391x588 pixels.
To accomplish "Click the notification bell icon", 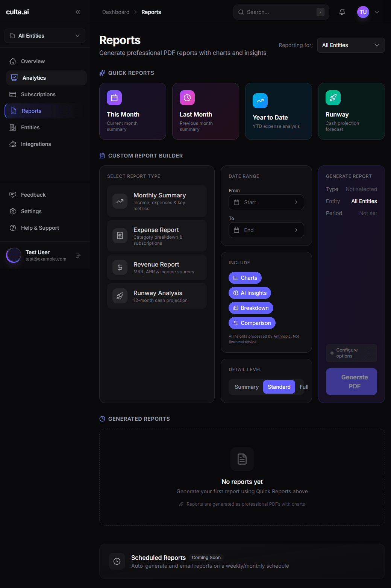I will click(342, 12).
